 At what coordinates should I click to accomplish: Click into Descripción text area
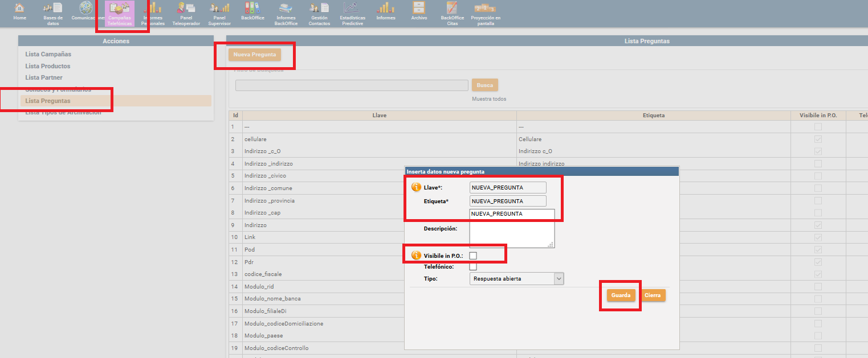(512, 228)
